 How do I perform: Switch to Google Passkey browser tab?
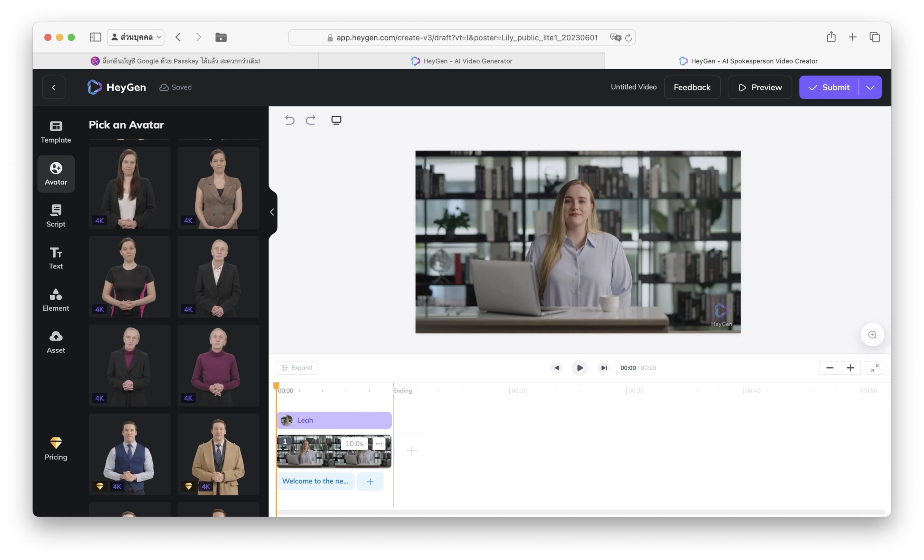point(175,61)
